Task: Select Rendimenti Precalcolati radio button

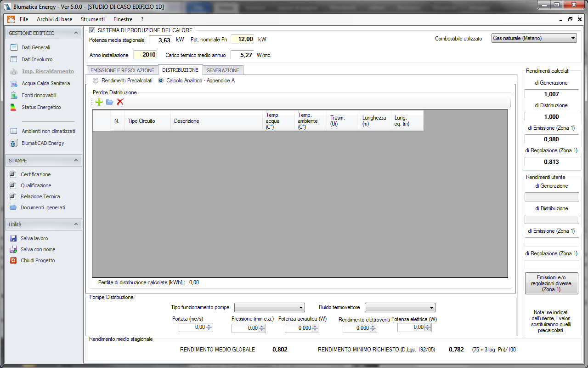Action: tap(96, 80)
